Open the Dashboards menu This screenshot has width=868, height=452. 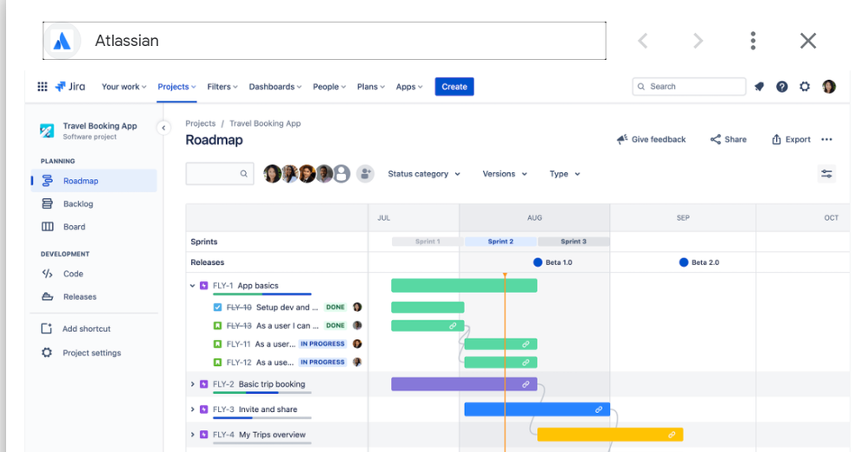tap(275, 86)
